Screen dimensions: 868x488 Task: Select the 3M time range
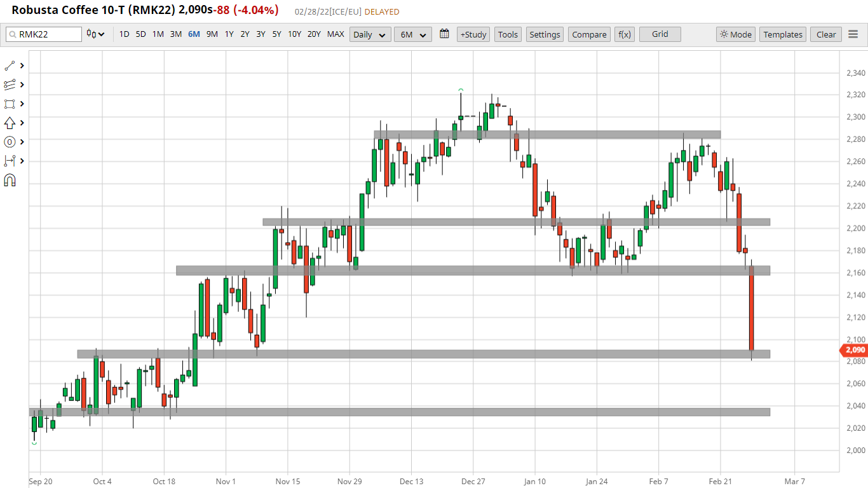(x=176, y=34)
